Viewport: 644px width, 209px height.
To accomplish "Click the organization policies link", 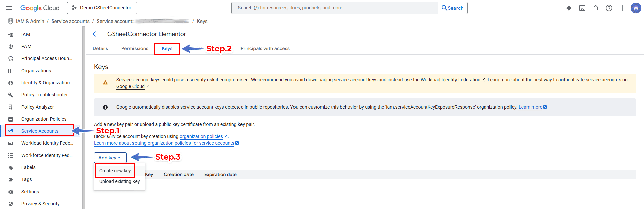I will [x=201, y=136].
